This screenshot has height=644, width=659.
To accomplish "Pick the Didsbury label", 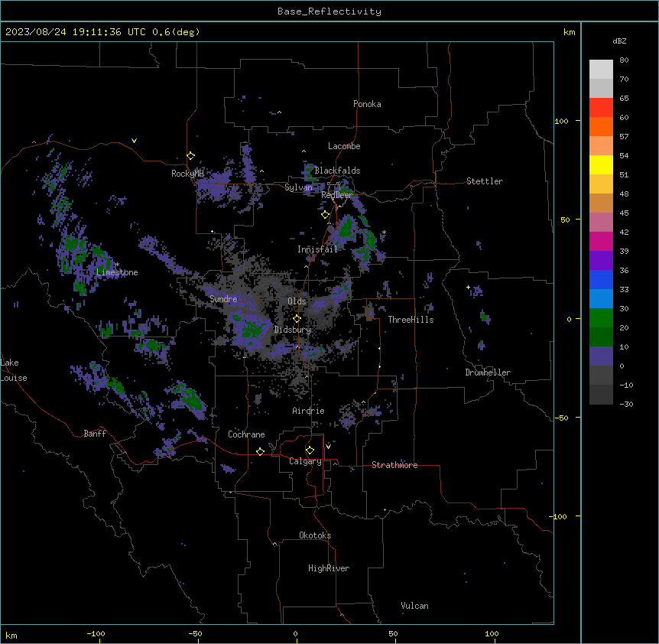I will (293, 330).
